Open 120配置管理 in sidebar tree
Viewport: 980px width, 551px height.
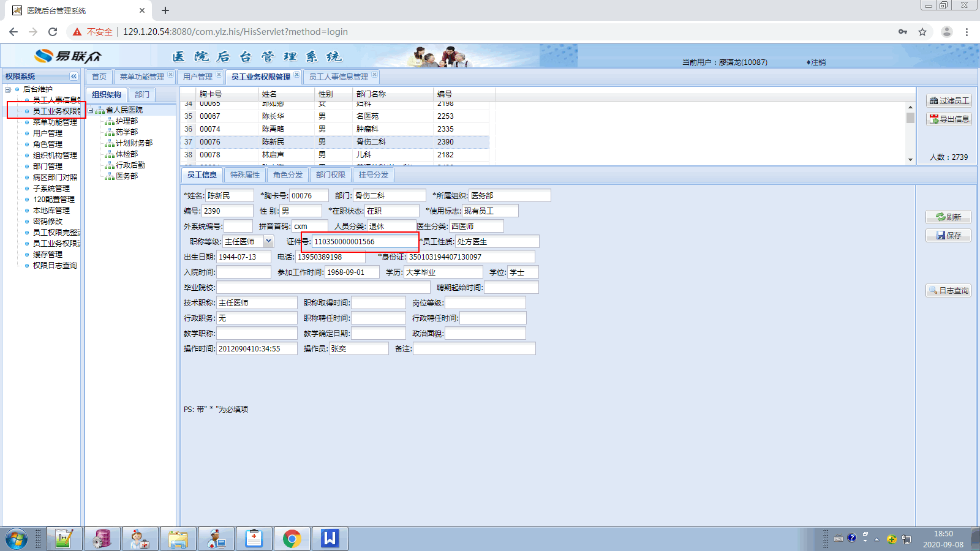pos(54,200)
